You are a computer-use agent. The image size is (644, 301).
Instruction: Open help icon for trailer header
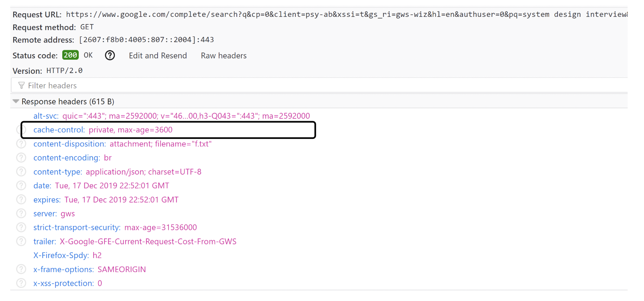pyautogui.click(x=21, y=241)
